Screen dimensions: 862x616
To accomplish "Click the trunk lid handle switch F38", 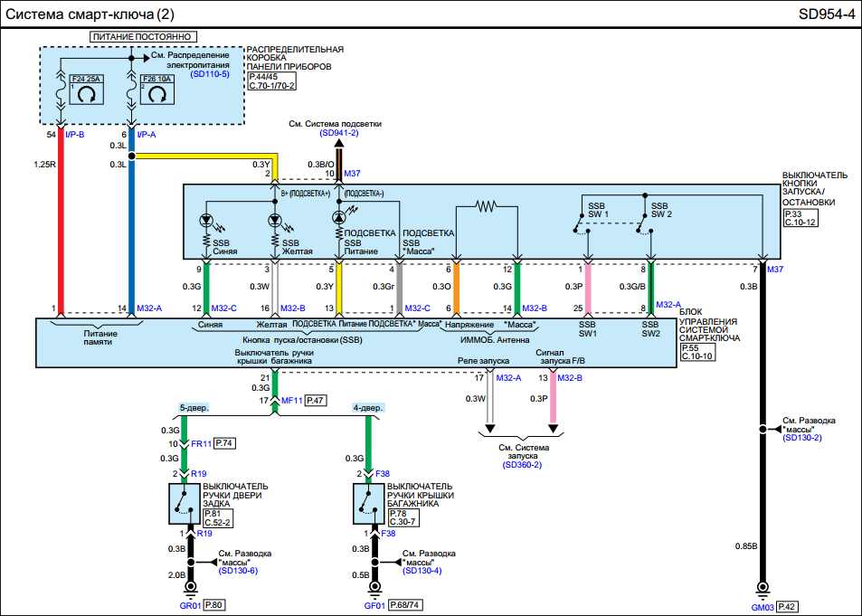I will pos(369,504).
